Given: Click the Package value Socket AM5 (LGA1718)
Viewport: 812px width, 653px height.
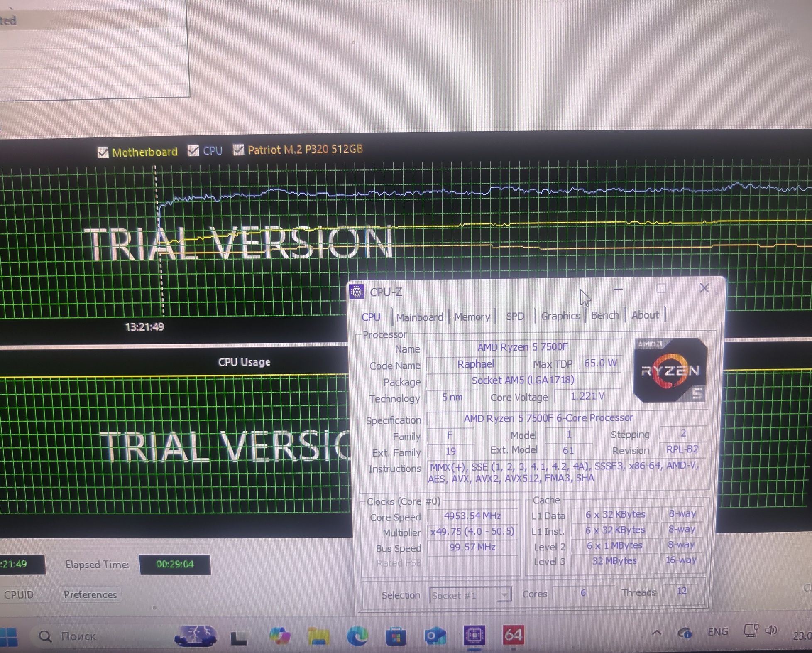Looking at the screenshot, I should click(523, 380).
